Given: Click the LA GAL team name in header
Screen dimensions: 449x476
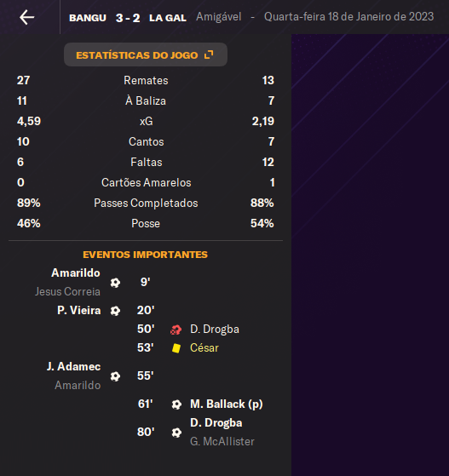Looking at the screenshot, I should coord(168,18).
